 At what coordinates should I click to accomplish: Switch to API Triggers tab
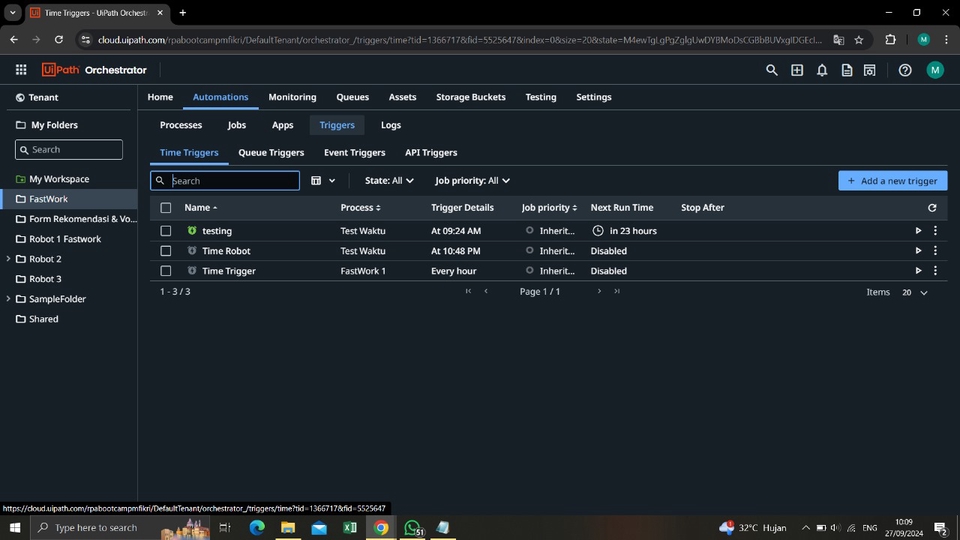tap(431, 152)
